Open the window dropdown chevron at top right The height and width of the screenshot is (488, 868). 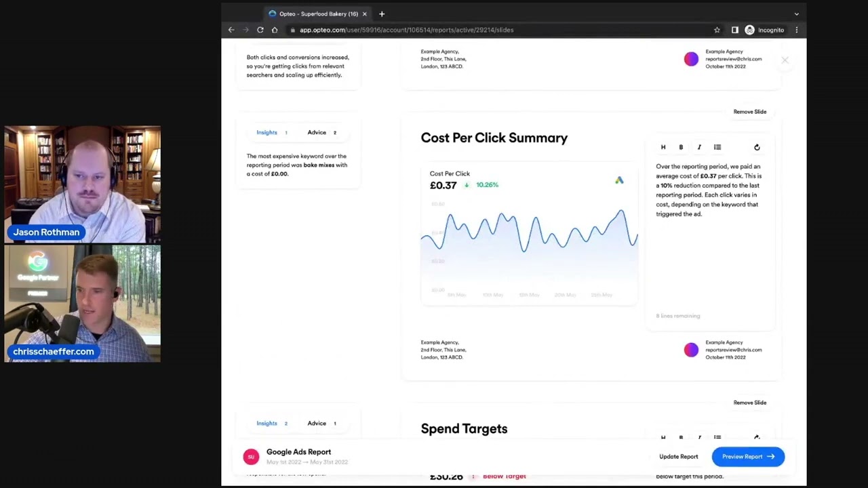(796, 14)
